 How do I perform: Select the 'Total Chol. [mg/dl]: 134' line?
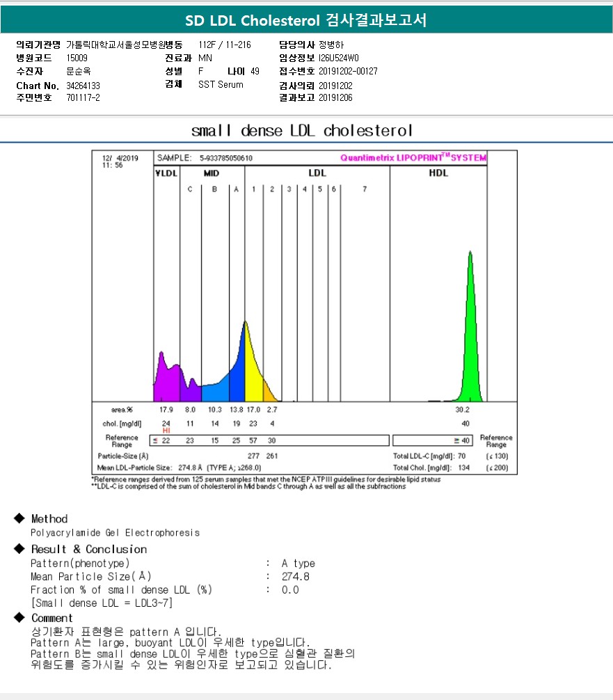tap(431, 468)
